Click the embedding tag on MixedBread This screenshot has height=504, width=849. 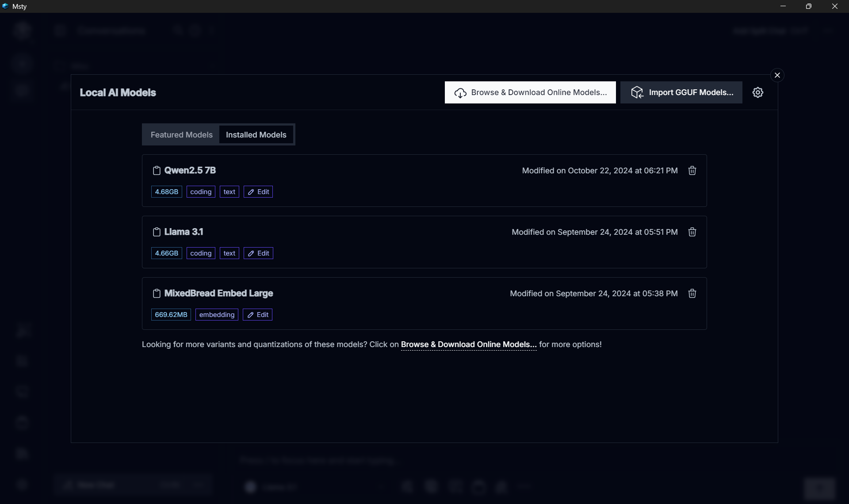[217, 315]
